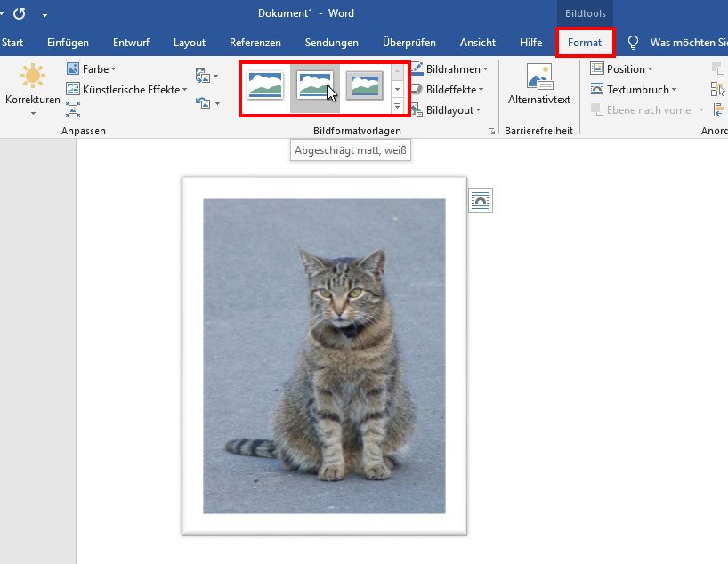
Task: Apply the Abgeschrägt matt weiß style thumbnail
Action: [x=315, y=87]
